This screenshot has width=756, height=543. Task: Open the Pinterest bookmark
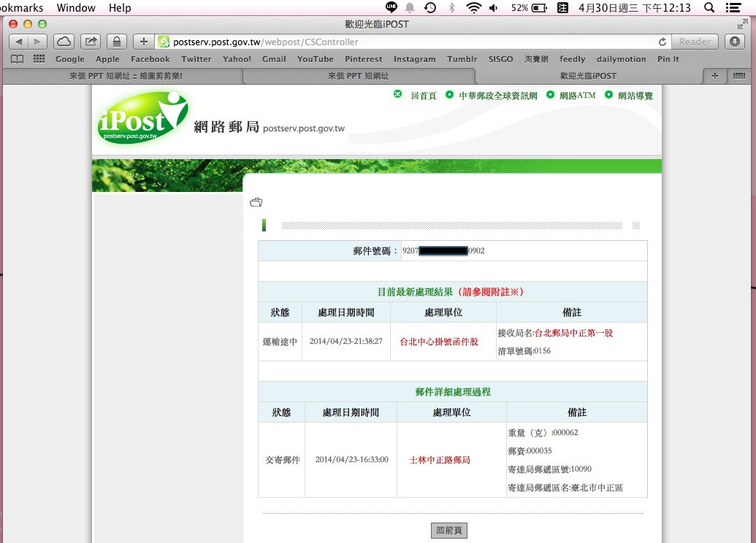[x=364, y=59]
